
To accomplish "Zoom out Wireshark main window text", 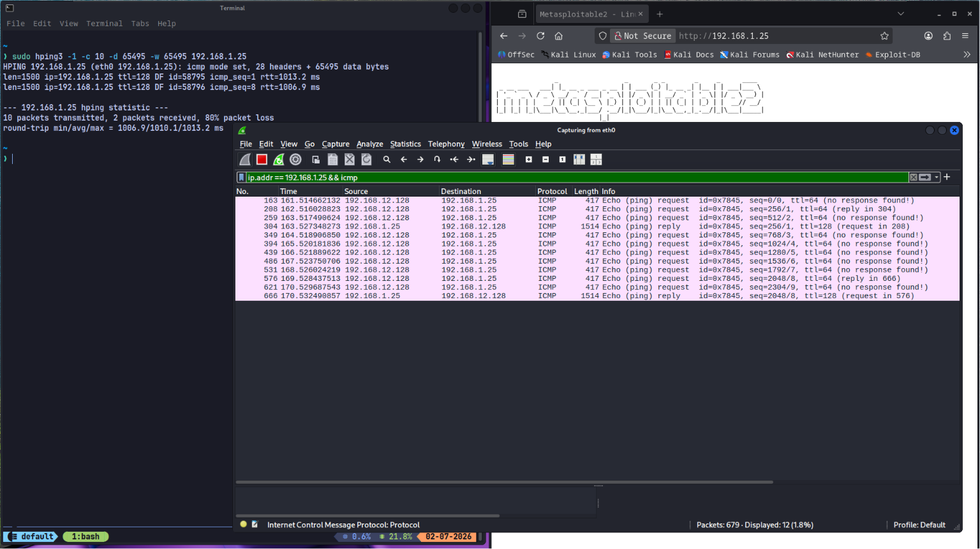I will click(x=546, y=160).
